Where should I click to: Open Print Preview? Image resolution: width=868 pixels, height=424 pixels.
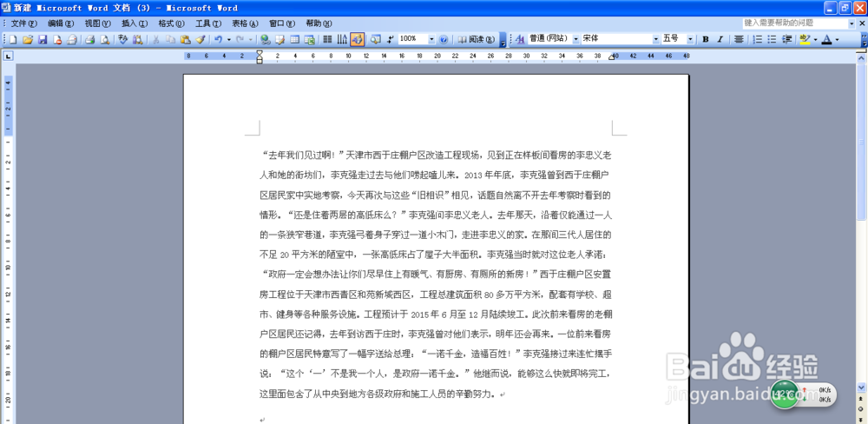[105, 39]
